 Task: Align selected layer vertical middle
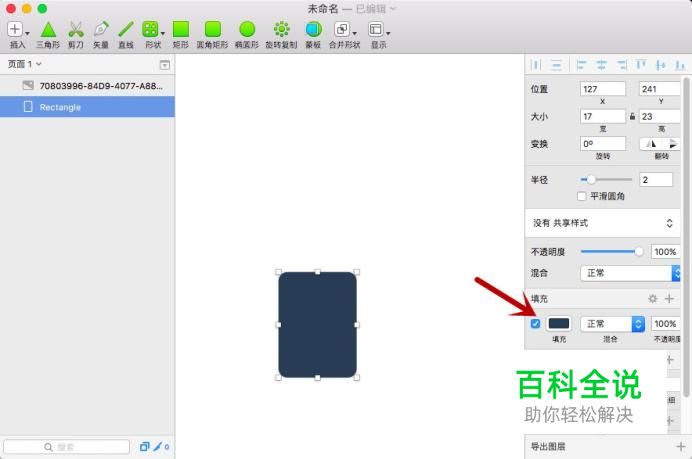coord(661,65)
